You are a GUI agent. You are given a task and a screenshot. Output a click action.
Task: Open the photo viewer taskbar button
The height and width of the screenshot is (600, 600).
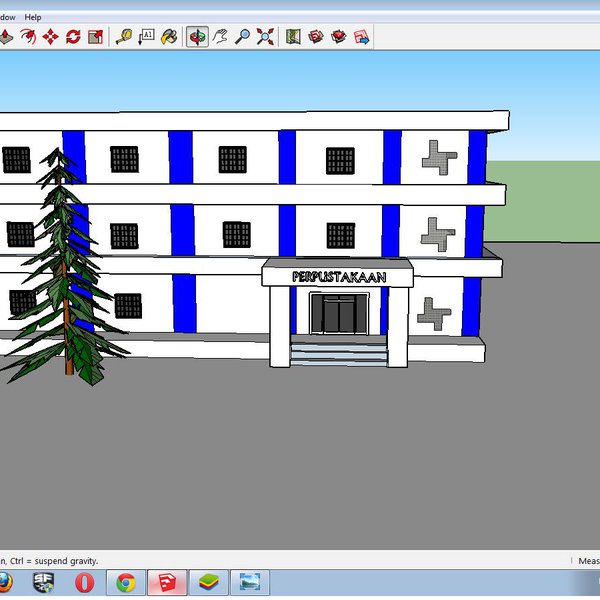250,582
